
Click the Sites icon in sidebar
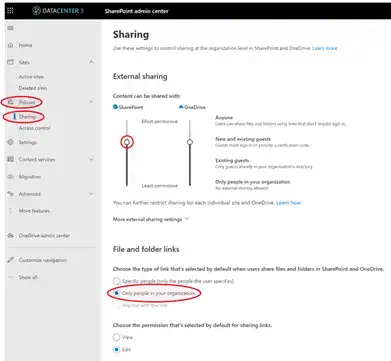pos(11,62)
